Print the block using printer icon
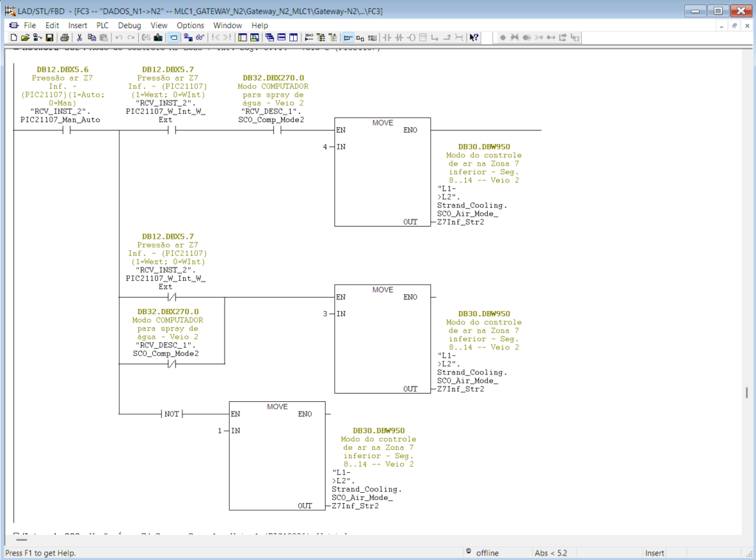756x560 pixels. [65, 38]
